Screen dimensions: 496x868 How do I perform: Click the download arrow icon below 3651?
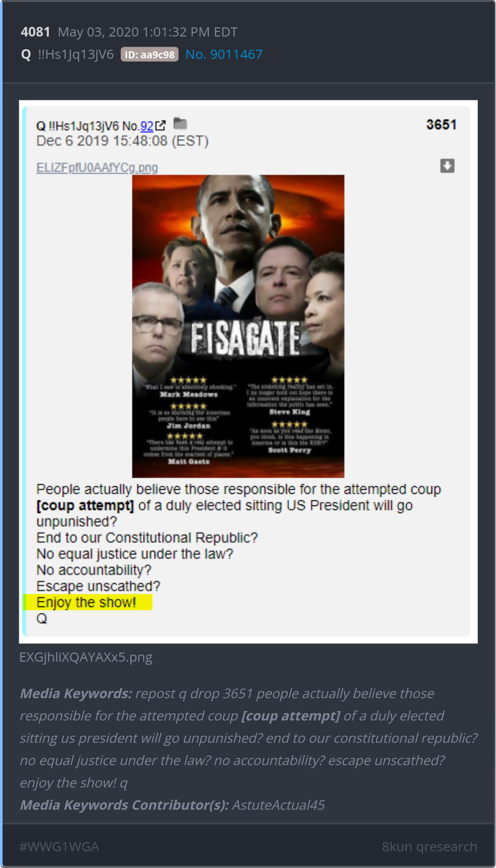(447, 166)
